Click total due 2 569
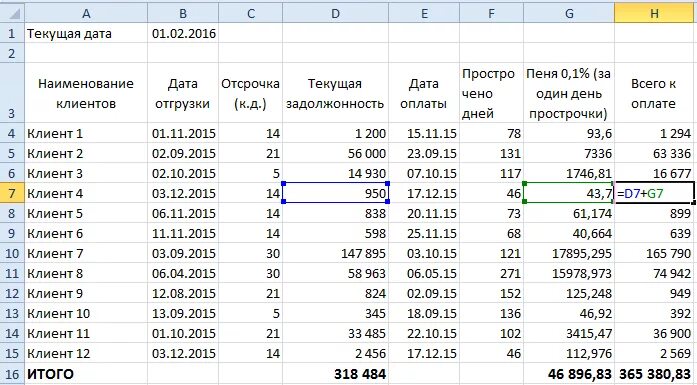The height and width of the screenshot is (385, 697). [x=654, y=353]
